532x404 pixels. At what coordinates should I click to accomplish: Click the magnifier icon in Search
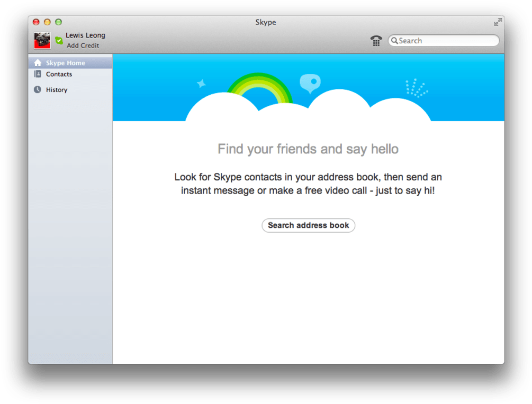pos(394,41)
